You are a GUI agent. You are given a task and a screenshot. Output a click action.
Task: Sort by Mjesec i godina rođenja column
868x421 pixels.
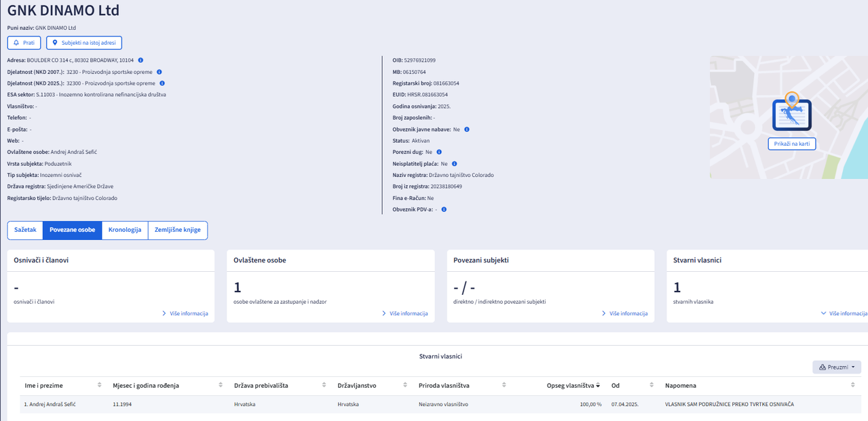point(168,386)
